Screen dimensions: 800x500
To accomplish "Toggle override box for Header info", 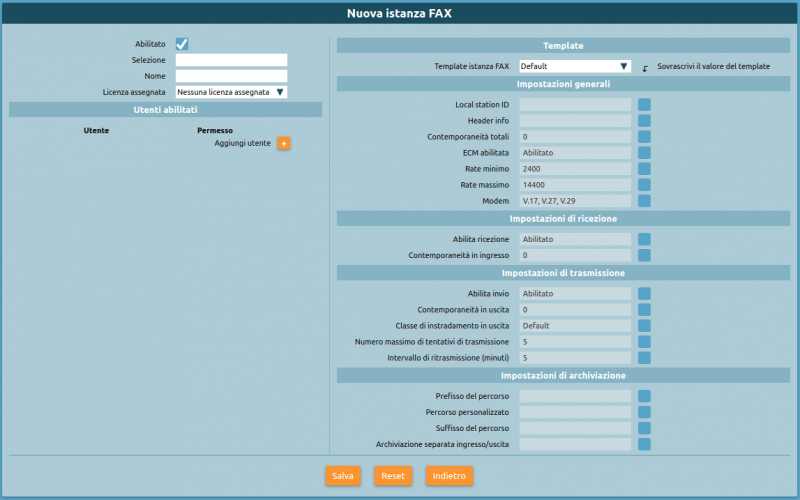I will pos(645,120).
